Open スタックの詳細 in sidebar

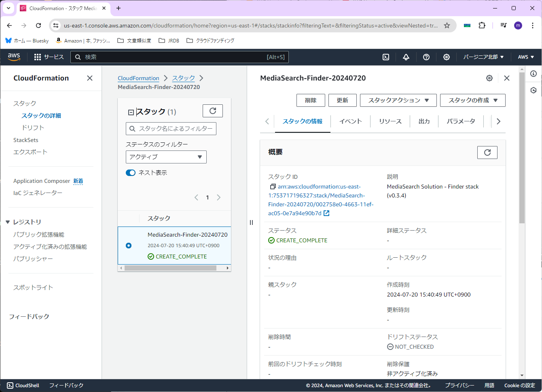41,116
